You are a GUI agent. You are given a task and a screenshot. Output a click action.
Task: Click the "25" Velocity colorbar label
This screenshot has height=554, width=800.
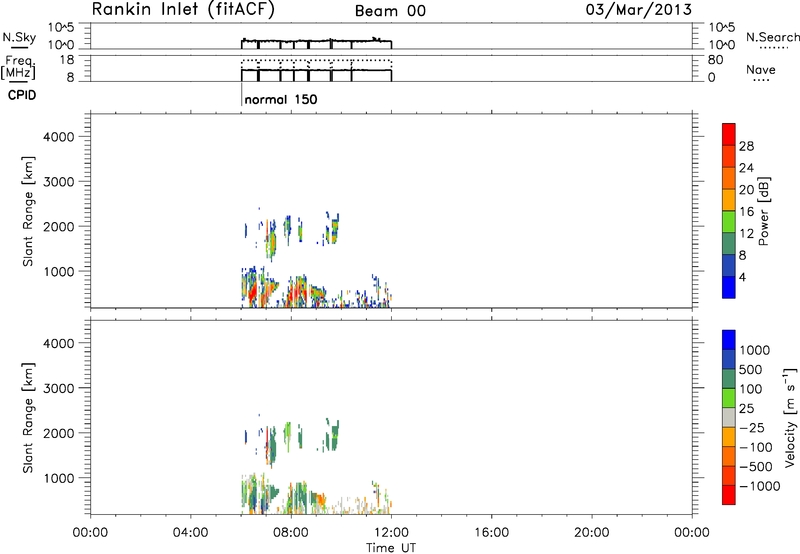coord(746,409)
